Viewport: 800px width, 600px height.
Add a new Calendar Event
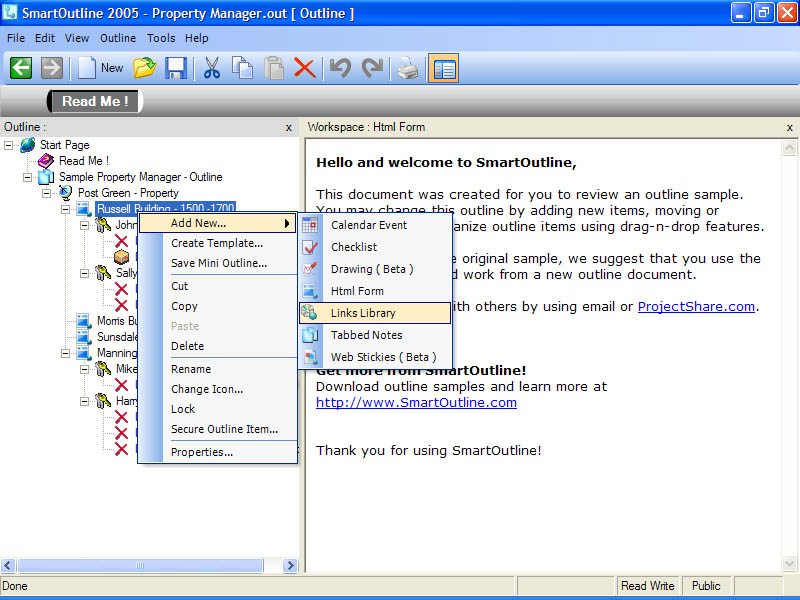click(x=375, y=225)
